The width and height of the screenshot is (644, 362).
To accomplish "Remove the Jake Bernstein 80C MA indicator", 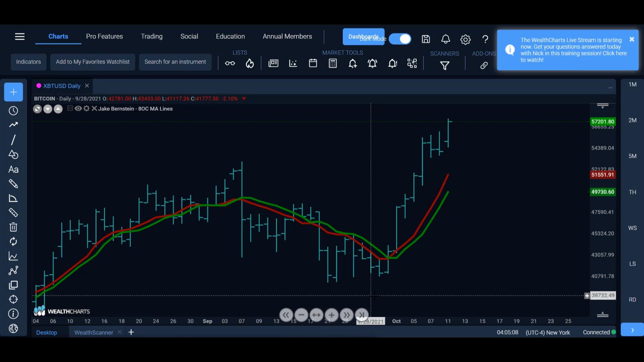I will tap(94, 108).
